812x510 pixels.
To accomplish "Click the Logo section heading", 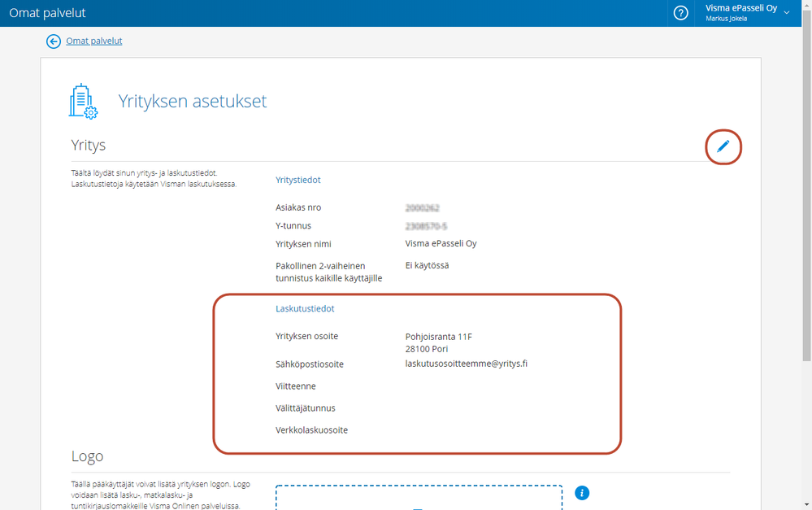I will 87,456.
